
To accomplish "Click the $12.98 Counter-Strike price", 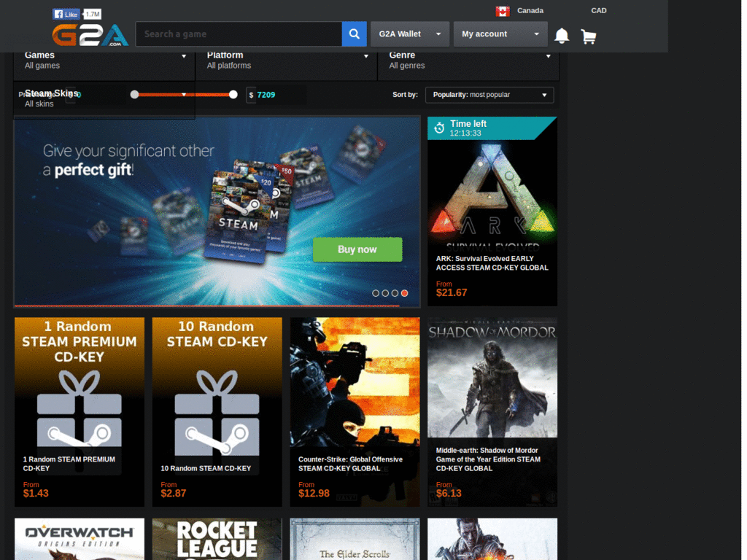I will [314, 494].
